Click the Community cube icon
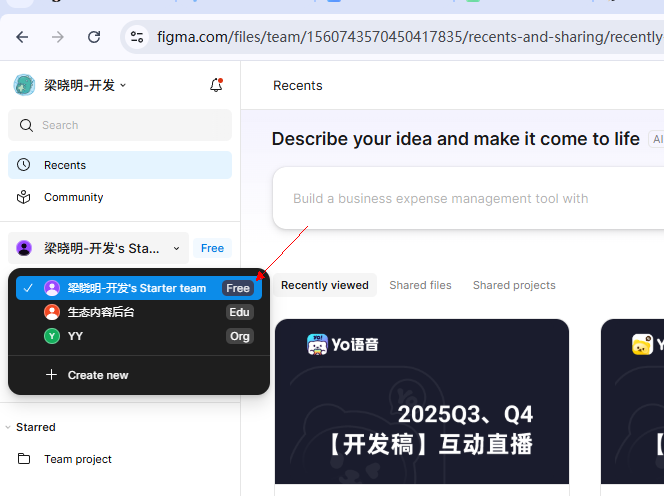The height and width of the screenshot is (496, 664). pyautogui.click(x=24, y=197)
